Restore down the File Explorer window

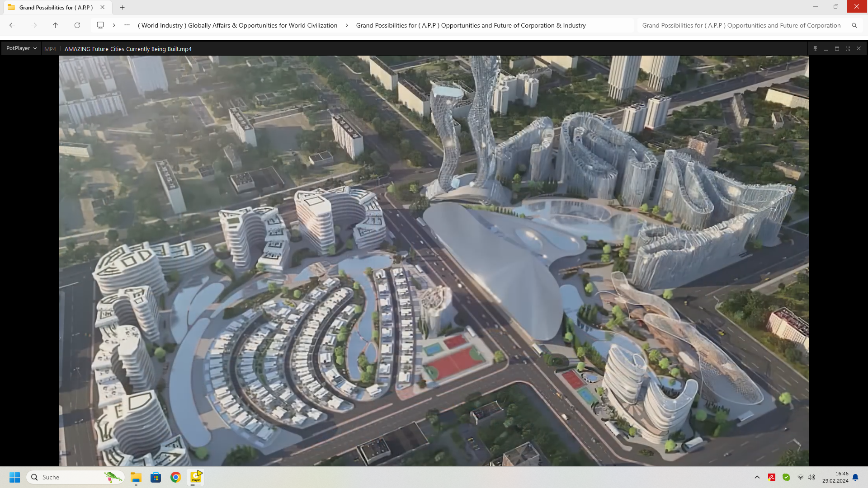click(x=836, y=6)
